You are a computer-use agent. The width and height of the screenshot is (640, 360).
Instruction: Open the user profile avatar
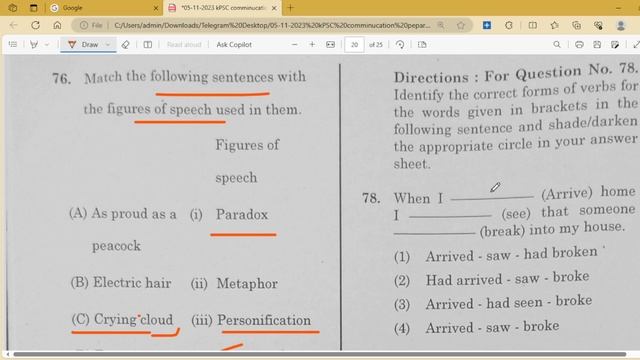621,25
